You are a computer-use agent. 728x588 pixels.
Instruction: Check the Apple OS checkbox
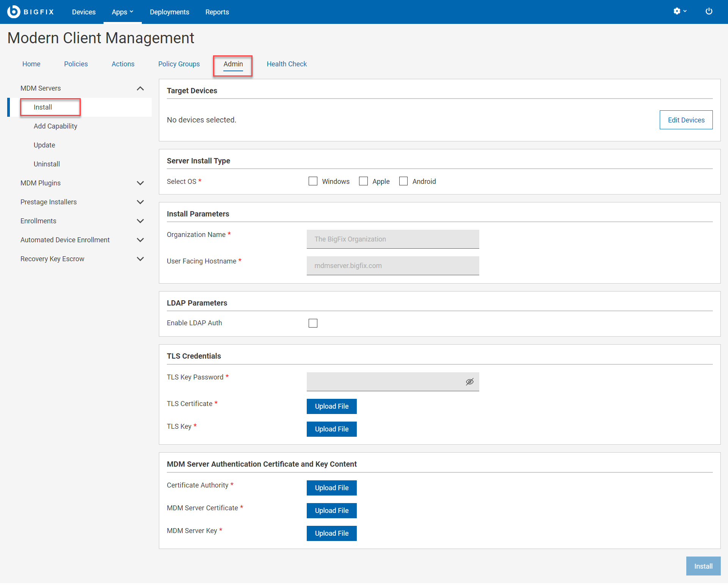[x=363, y=181]
